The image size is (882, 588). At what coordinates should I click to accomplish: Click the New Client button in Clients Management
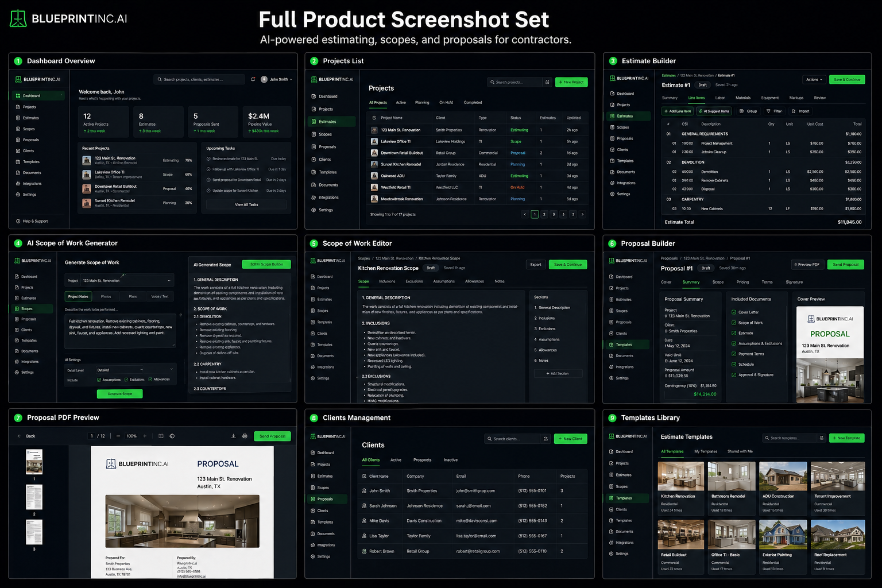[570, 439]
